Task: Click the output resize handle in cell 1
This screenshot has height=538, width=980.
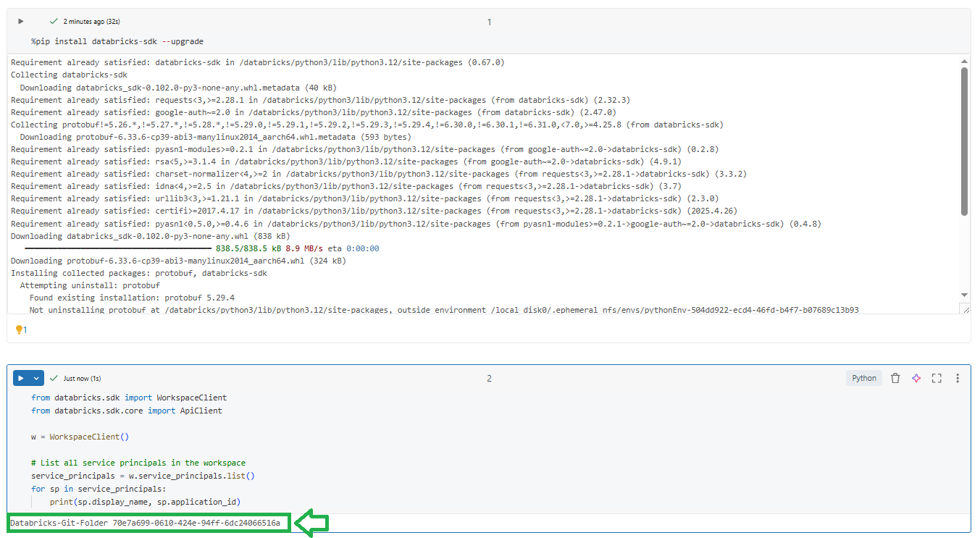Action: [x=964, y=308]
